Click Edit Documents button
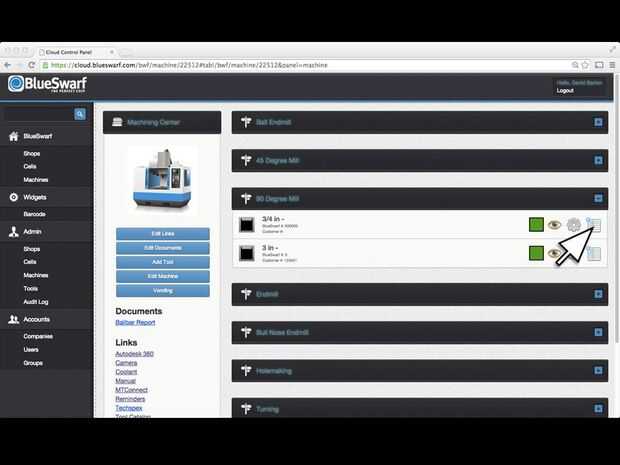This screenshot has height=465, width=620. tap(163, 248)
